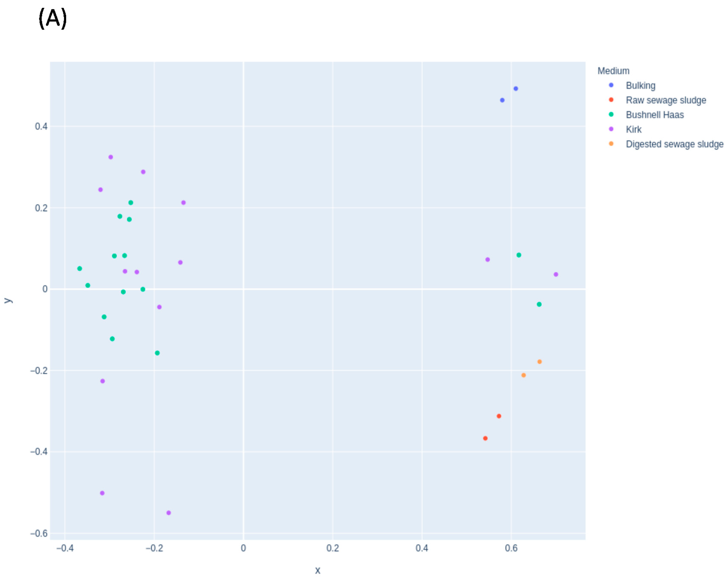Select the bottommost purple Kirk data point
This screenshot has height=581, width=728.
pyautogui.click(x=168, y=513)
